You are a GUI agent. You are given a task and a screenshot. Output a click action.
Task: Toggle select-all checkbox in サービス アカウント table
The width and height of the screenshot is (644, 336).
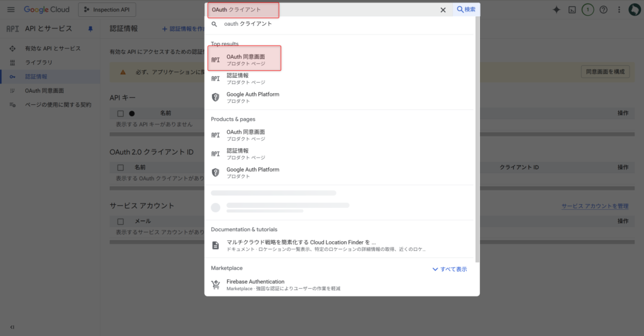(121, 222)
